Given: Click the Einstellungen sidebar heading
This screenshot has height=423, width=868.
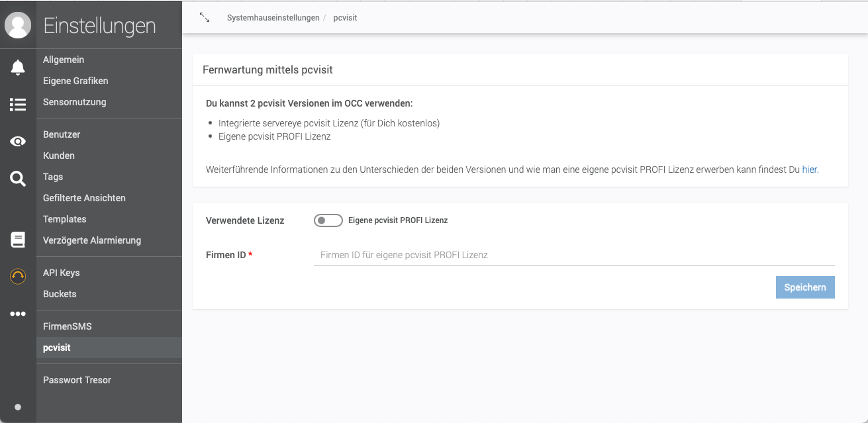Looking at the screenshot, I should point(99,26).
